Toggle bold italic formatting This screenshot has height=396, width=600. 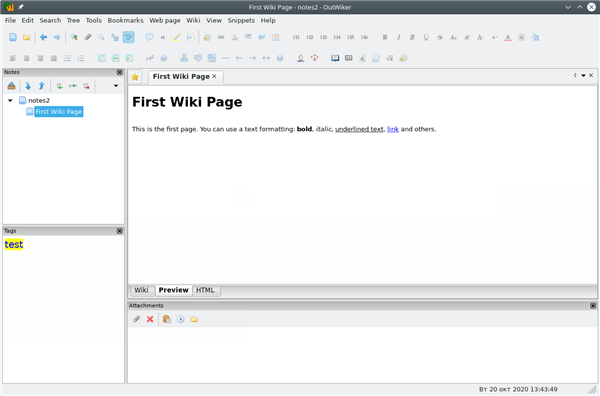tap(412, 37)
